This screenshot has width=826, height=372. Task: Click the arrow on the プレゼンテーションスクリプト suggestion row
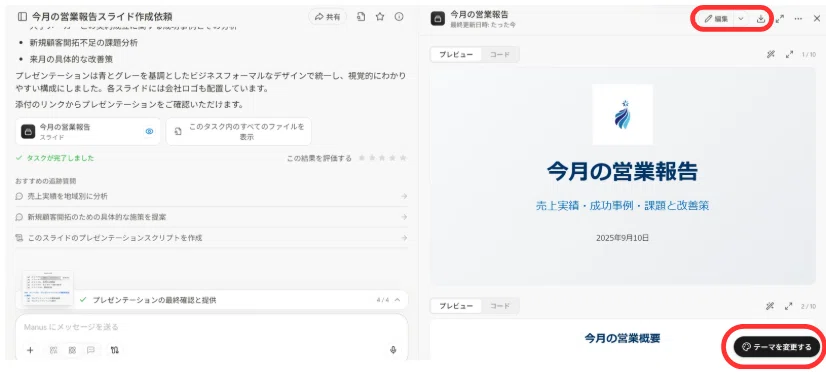404,238
